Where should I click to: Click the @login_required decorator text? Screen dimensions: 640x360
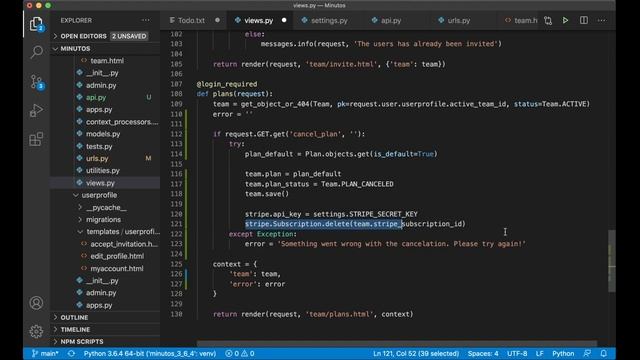click(227, 84)
